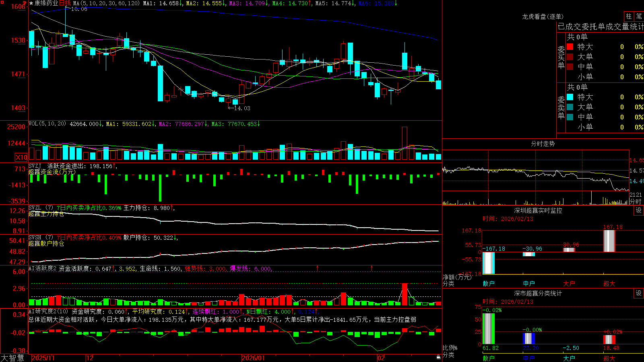The height and width of the screenshot is (362, 644).
Task: Click the 康缘药业 stock name
Action: click(x=46, y=3)
